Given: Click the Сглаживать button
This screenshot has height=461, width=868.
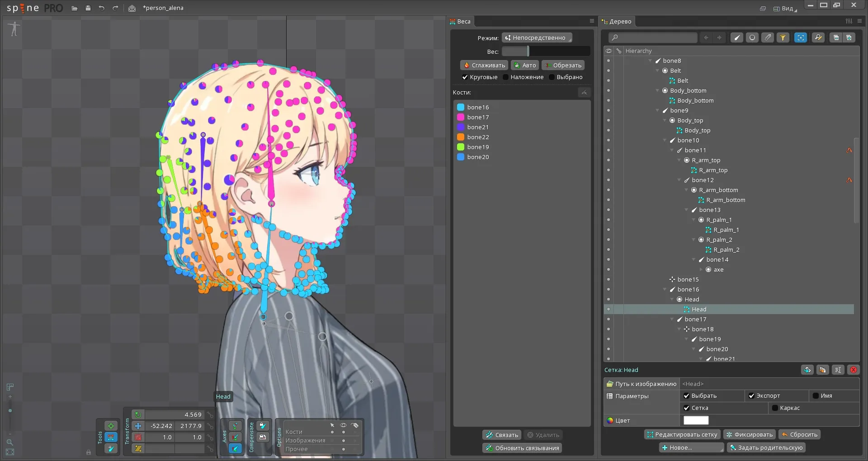Looking at the screenshot, I should click(x=484, y=65).
